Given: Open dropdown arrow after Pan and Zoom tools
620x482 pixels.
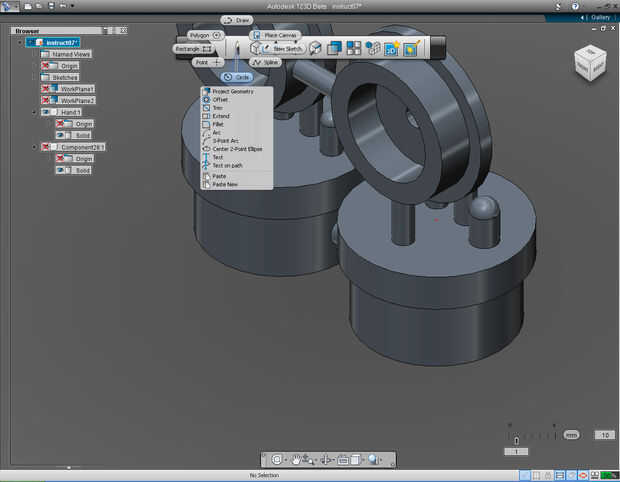Looking at the screenshot, I should [x=315, y=460].
